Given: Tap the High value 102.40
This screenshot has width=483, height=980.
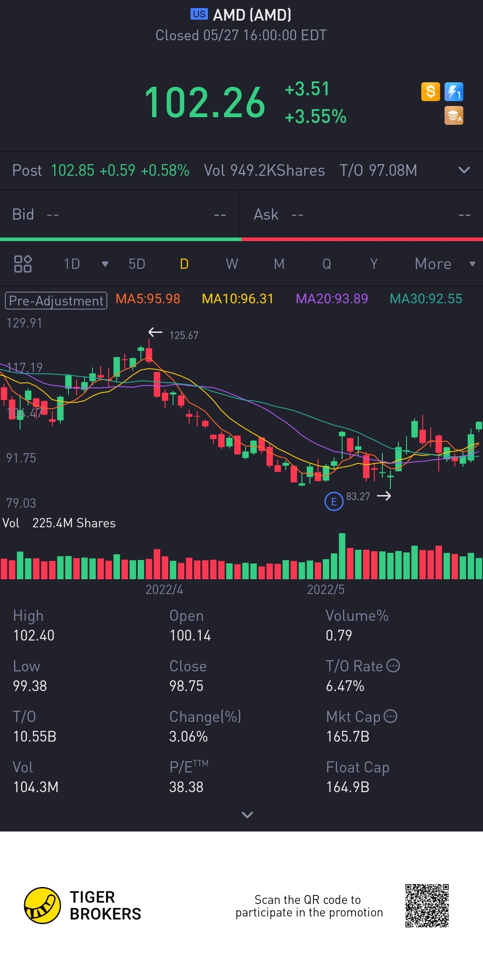Looking at the screenshot, I should coord(34,636).
